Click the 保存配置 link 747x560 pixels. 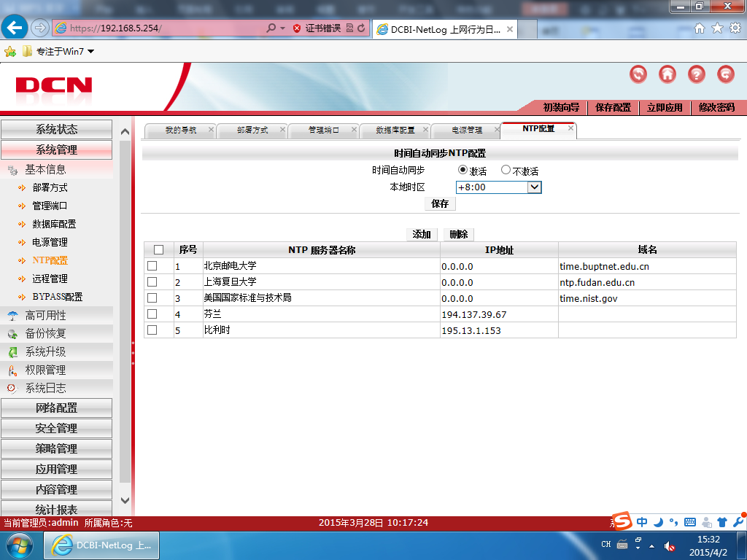coord(613,108)
